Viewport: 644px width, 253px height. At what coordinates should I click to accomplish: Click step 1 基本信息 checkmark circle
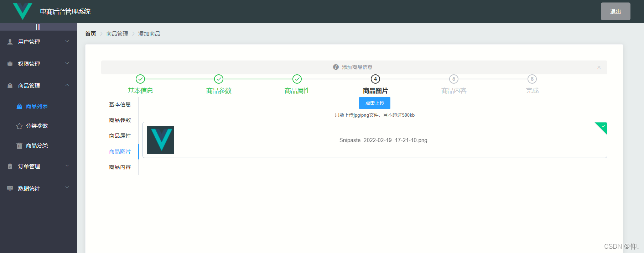(x=140, y=79)
